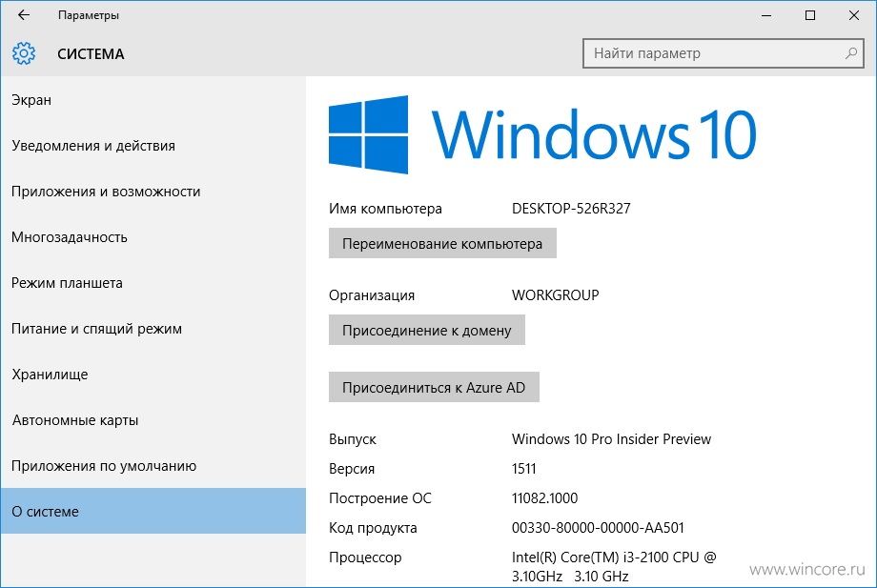This screenshot has width=877, height=588.
Task: Click Windows 10 Pro Insider Preview text
Action: (x=611, y=439)
